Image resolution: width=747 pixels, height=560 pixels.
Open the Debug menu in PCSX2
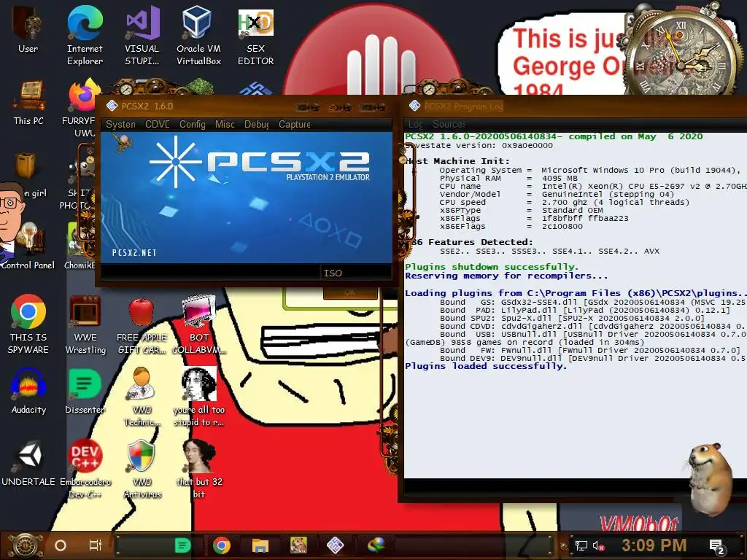(256, 124)
